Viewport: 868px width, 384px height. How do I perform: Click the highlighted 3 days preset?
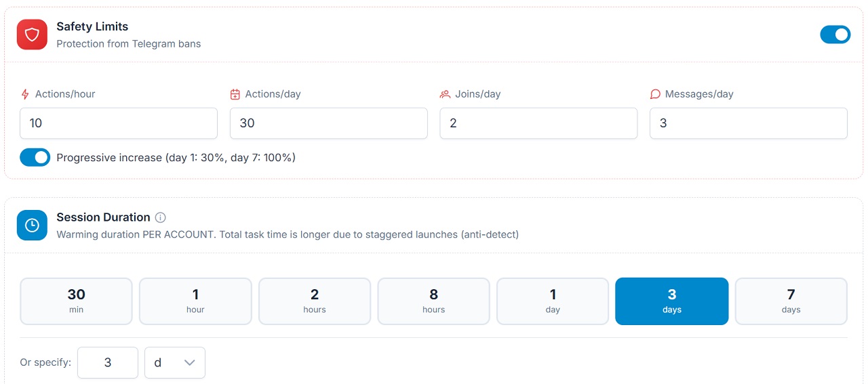coord(672,301)
